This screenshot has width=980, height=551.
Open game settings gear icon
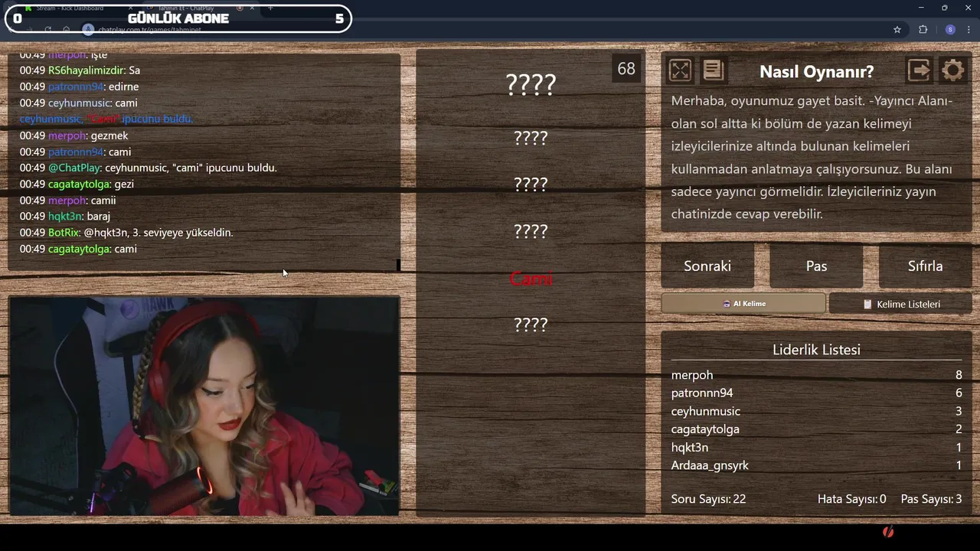click(952, 70)
